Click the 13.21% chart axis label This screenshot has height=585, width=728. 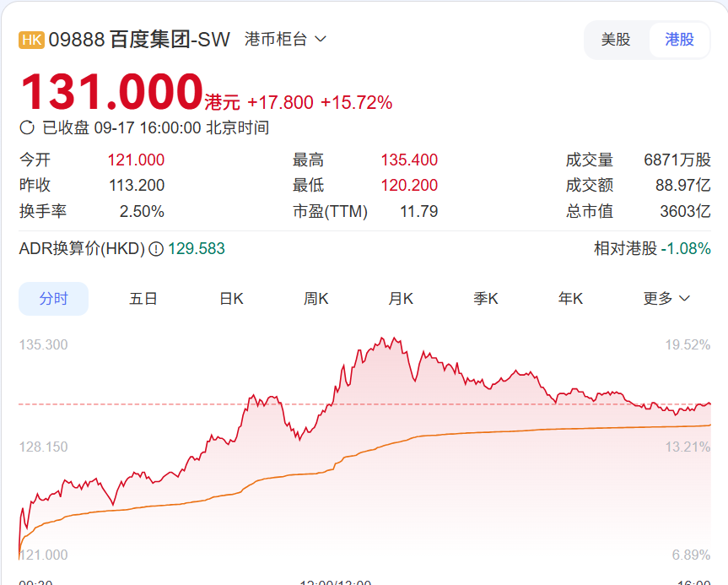[x=688, y=447]
